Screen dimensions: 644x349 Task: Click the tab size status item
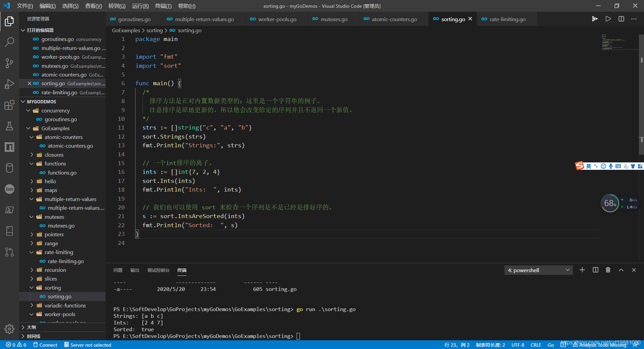490,345
